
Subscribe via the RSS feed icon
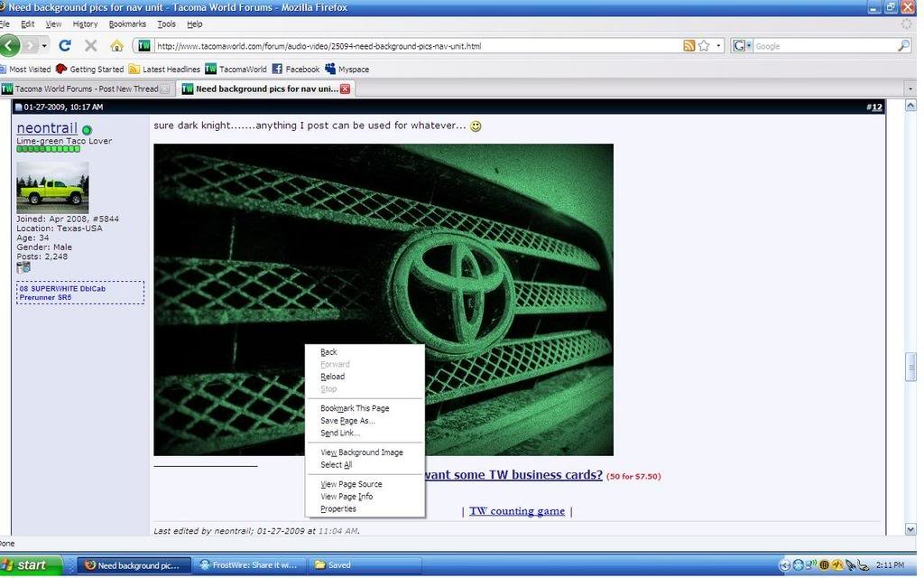tap(688, 45)
